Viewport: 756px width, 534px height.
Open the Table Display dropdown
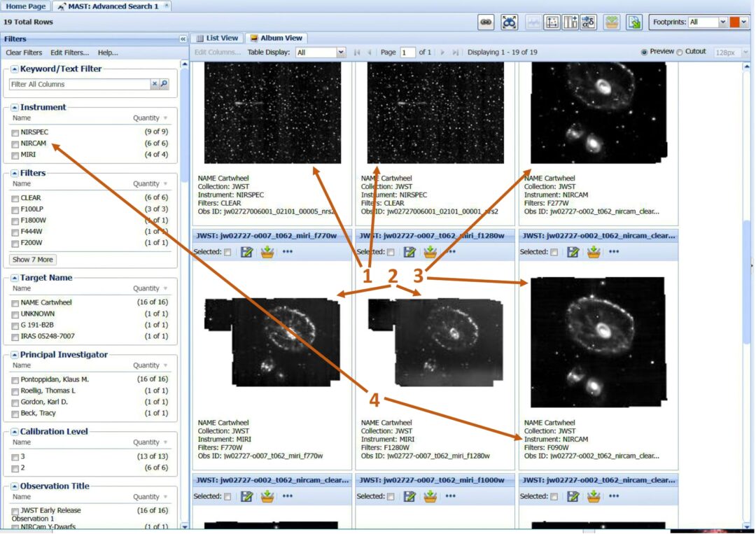(x=341, y=52)
